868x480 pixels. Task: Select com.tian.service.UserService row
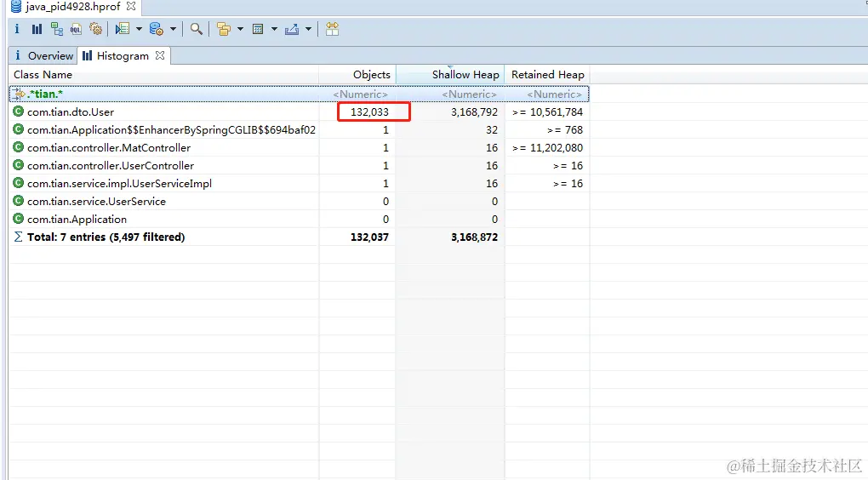pyautogui.click(x=299, y=201)
